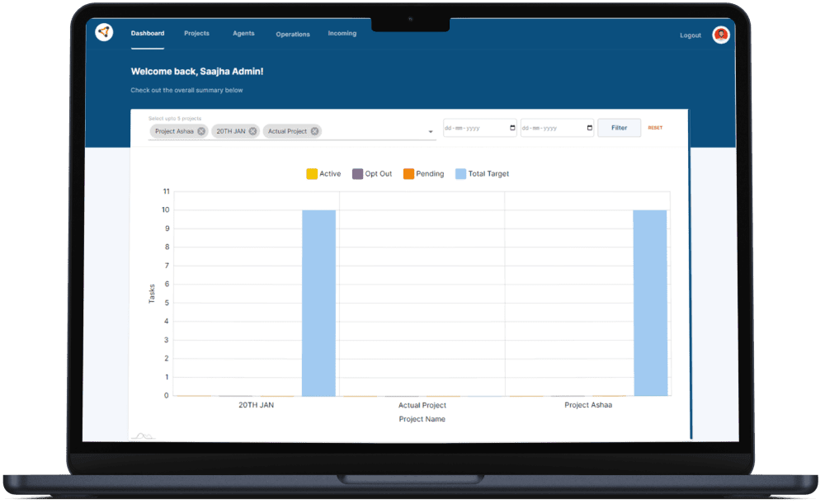
Task: Remove the 20TH JAN filter chip
Action: [x=252, y=130]
